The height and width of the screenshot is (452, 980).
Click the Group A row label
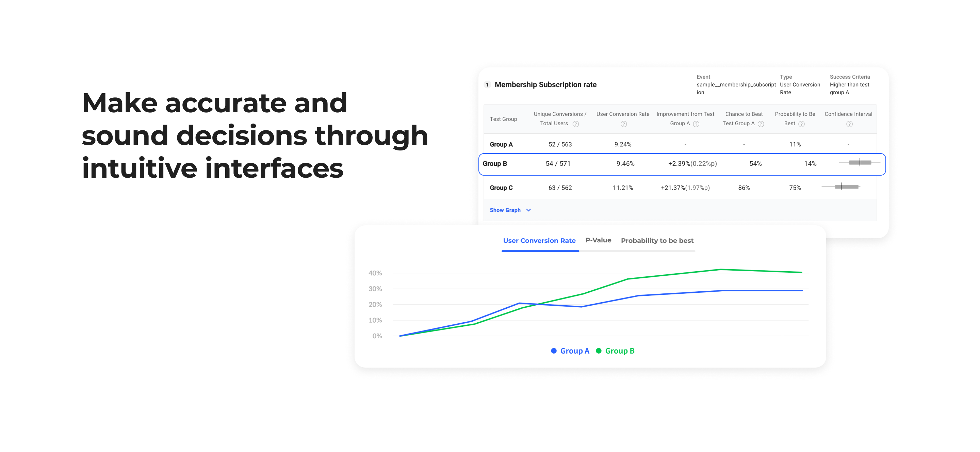(501, 145)
